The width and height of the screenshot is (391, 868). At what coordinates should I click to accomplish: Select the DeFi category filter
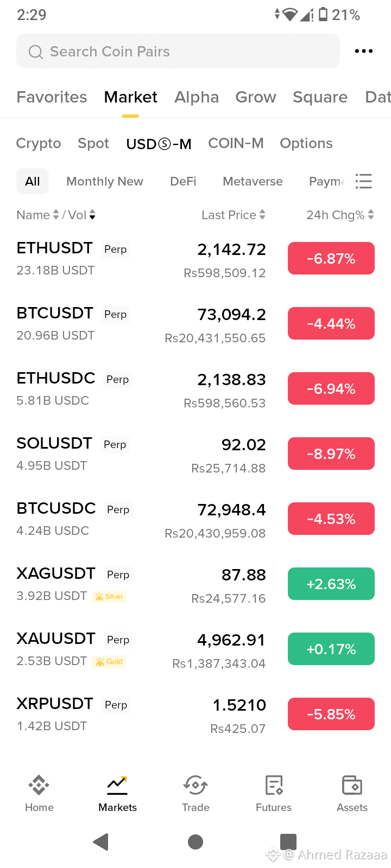coord(183,181)
